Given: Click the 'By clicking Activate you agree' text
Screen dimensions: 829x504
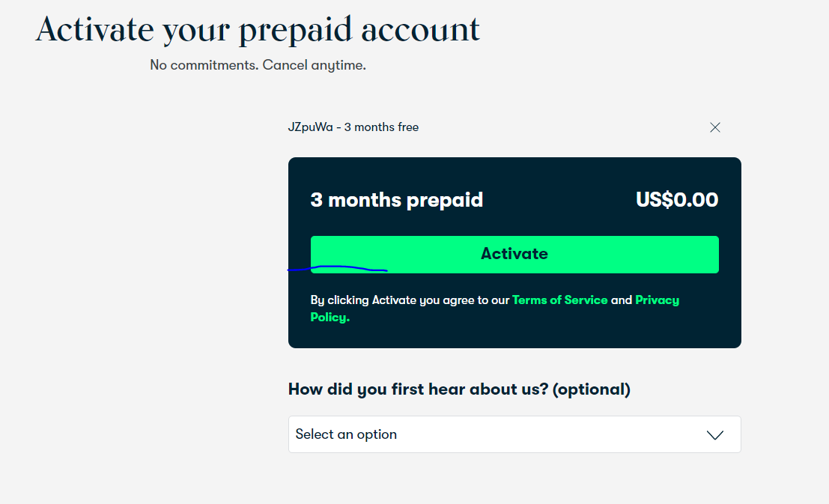Looking at the screenshot, I should point(410,300).
